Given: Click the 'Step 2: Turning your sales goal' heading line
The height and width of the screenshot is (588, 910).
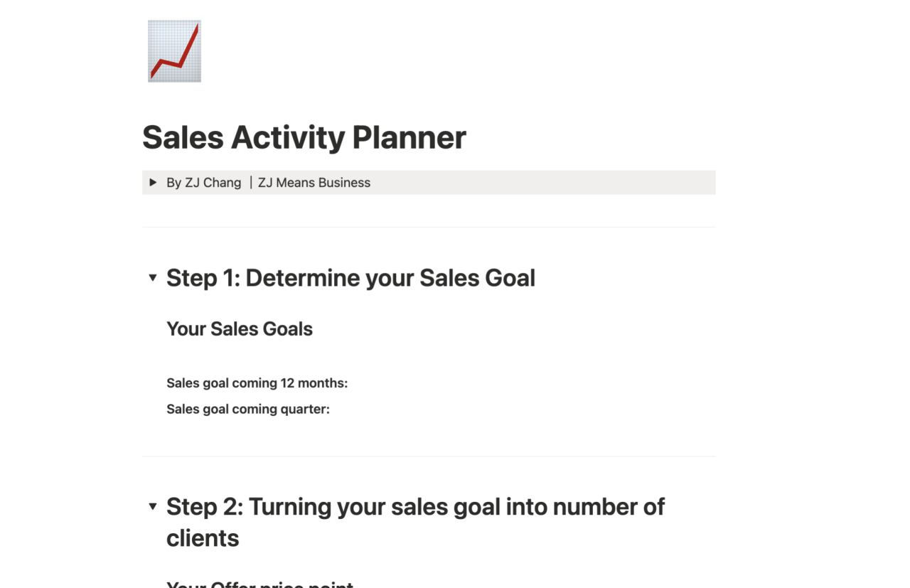Looking at the screenshot, I should (415, 507).
